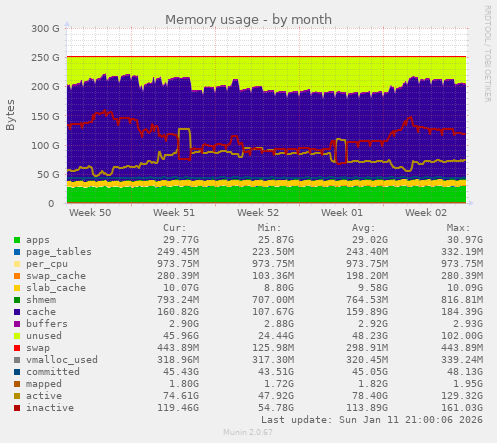This screenshot has width=497, height=443.
Task: Click the swap red legend swatch
Action: [x=17, y=348]
